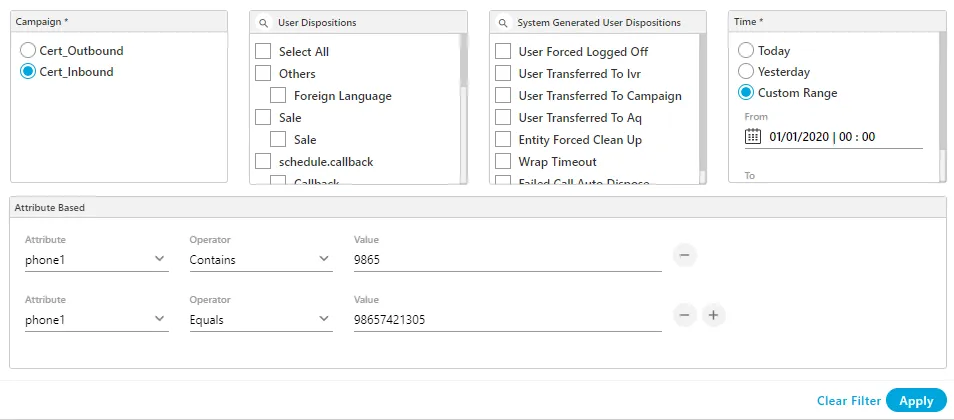Click the Apply button

click(x=916, y=401)
